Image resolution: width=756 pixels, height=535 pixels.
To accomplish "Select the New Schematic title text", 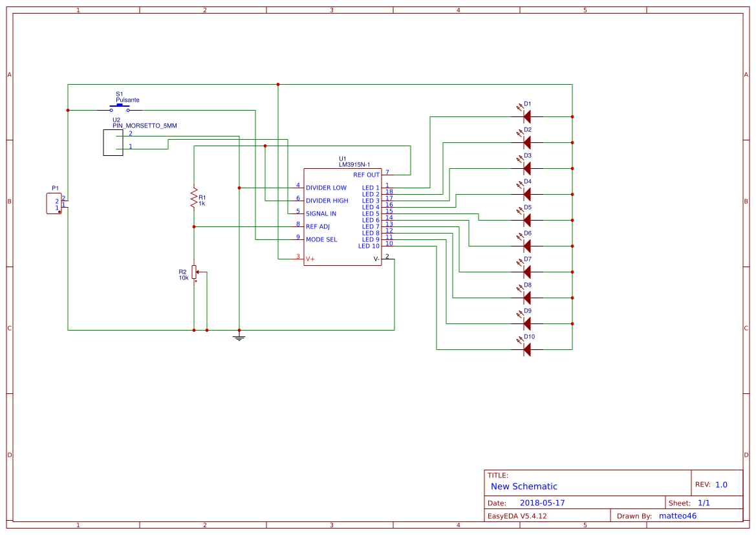I will (x=524, y=486).
